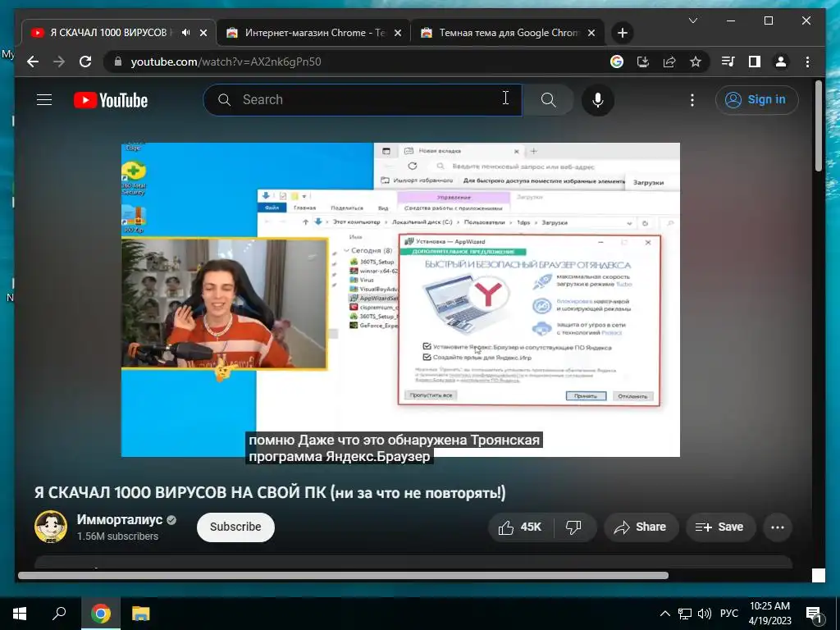Open the volume tray icon
The width and height of the screenshot is (840, 630).
point(705,614)
